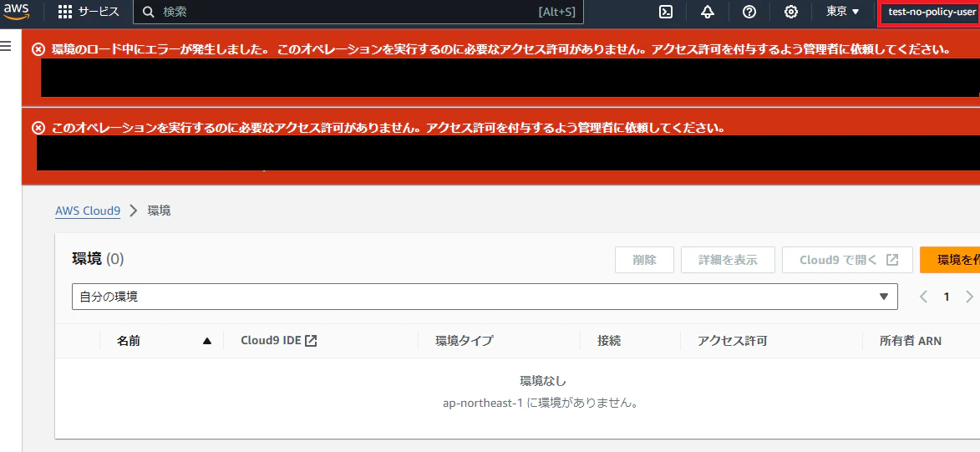Click the 環境タイプ column header
The width and height of the screenshot is (980, 452).
464,341
